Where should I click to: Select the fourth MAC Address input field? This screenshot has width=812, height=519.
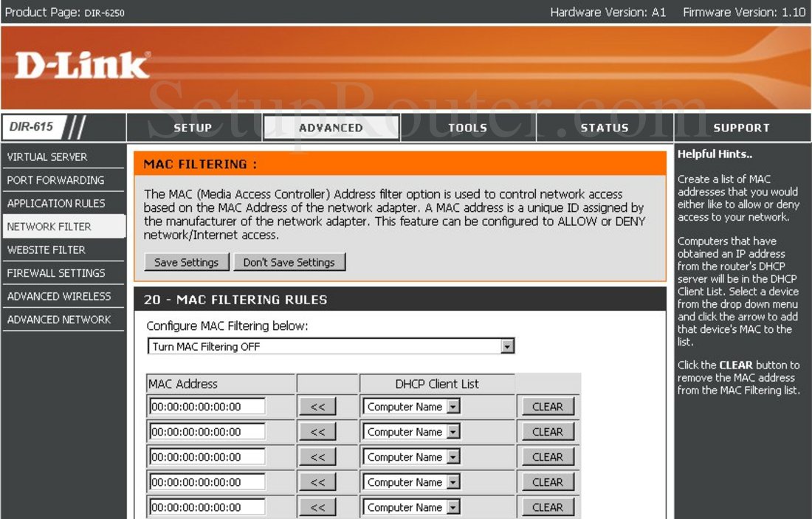click(207, 481)
